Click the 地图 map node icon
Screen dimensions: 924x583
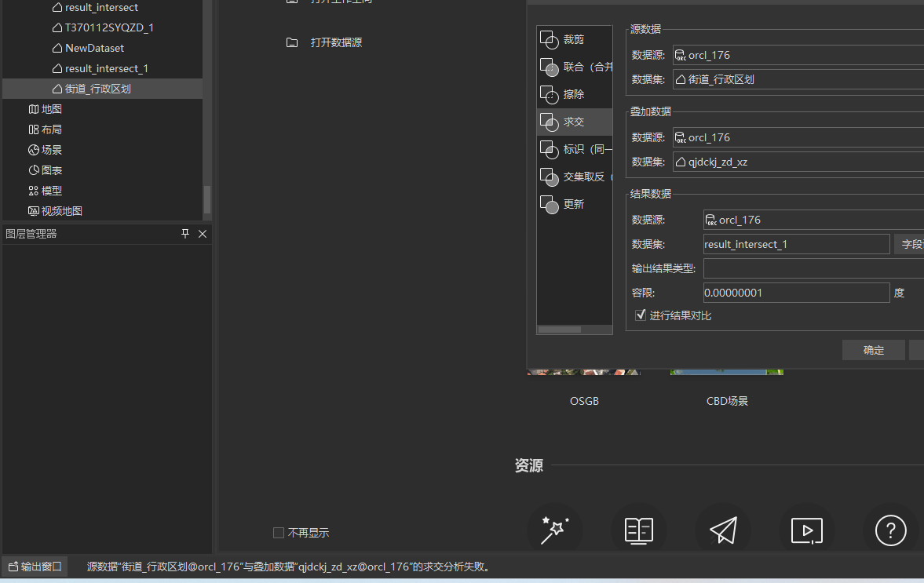pos(34,109)
